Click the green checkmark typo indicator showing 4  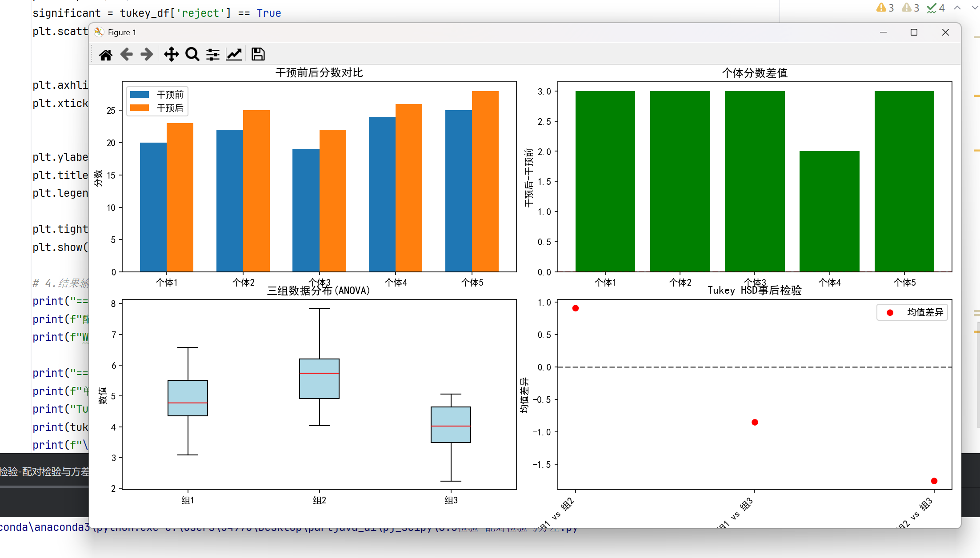pos(936,8)
